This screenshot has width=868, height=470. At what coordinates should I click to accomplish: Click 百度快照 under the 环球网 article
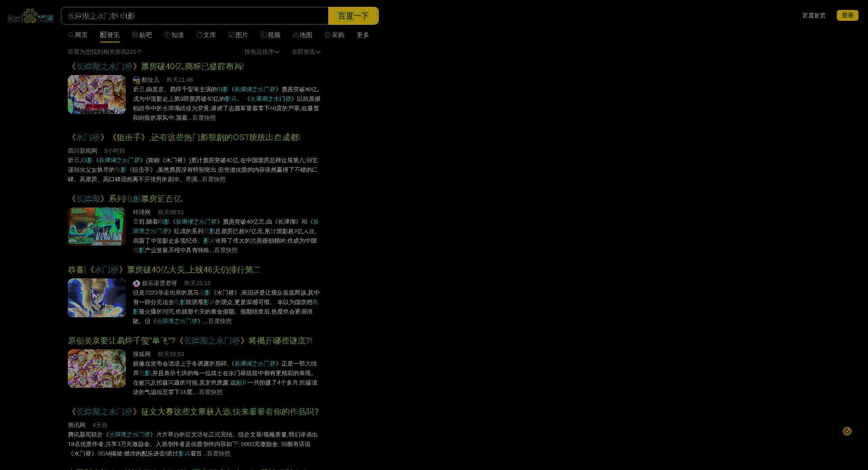[x=226, y=250]
